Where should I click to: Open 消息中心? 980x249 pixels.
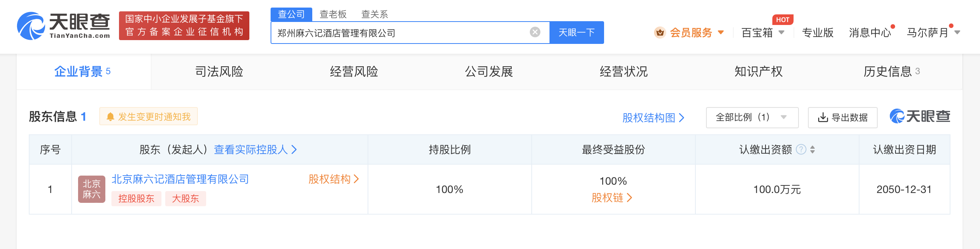[x=870, y=33]
